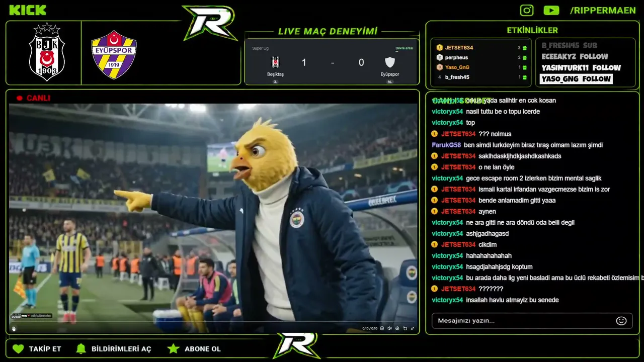Click the LIVE MAÇ DENEYİMİ heading
Image resolution: width=644 pixels, height=362 pixels.
click(x=328, y=31)
